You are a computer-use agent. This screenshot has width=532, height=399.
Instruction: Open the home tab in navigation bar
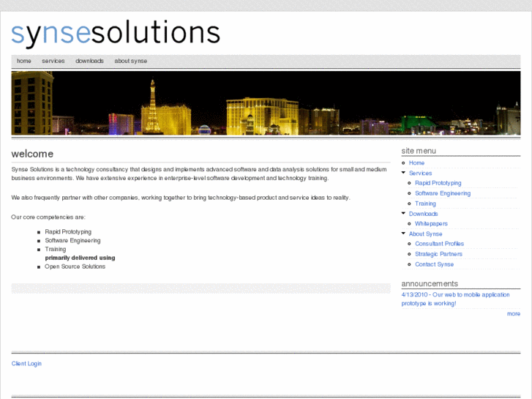24,61
